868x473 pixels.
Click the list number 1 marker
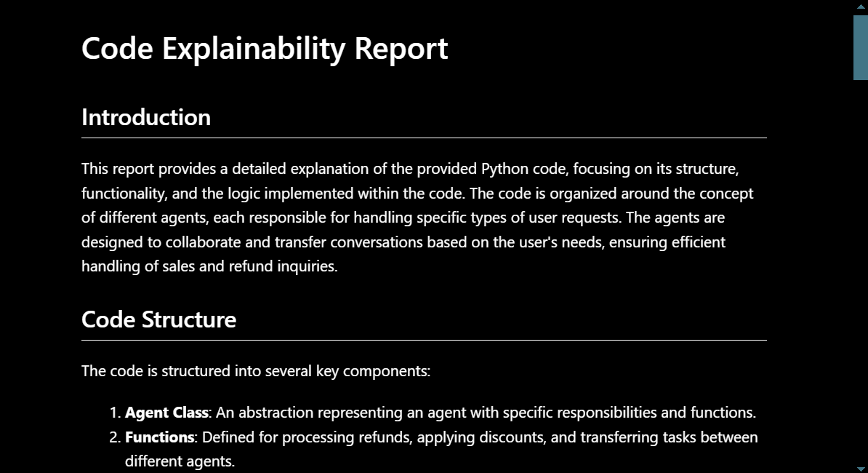coord(114,413)
